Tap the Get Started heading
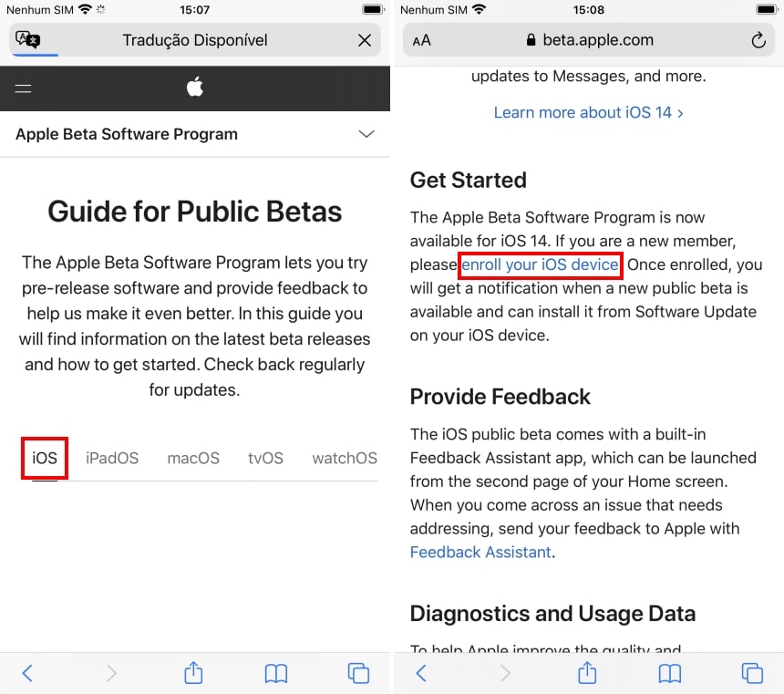Image resolution: width=784 pixels, height=694 pixels. click(x=469, y=181)
